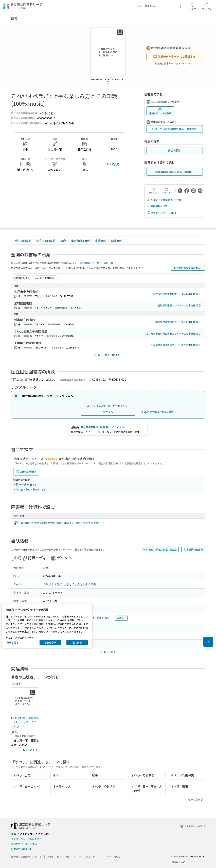Click the ruler icon above 109p ; 21cm

pos(55,164)
